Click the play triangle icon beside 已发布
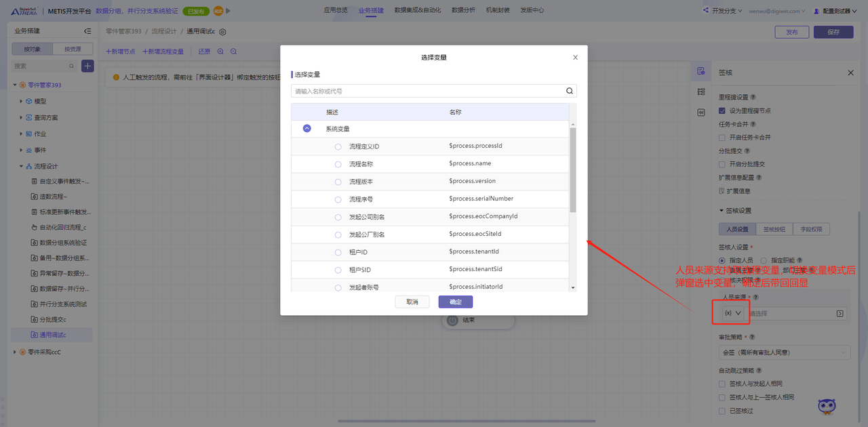868x427 pixels. (x=228, y=11)
